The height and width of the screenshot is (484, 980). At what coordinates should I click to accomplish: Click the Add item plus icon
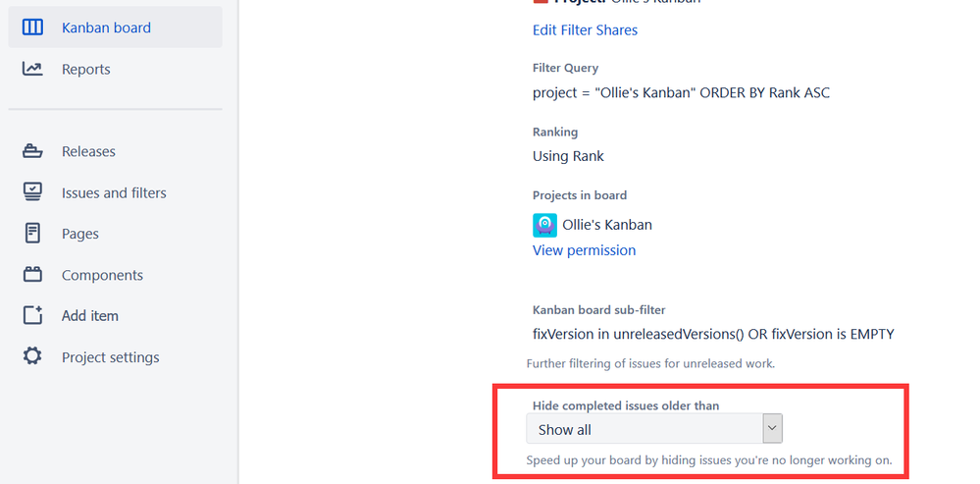pos(32,315)
